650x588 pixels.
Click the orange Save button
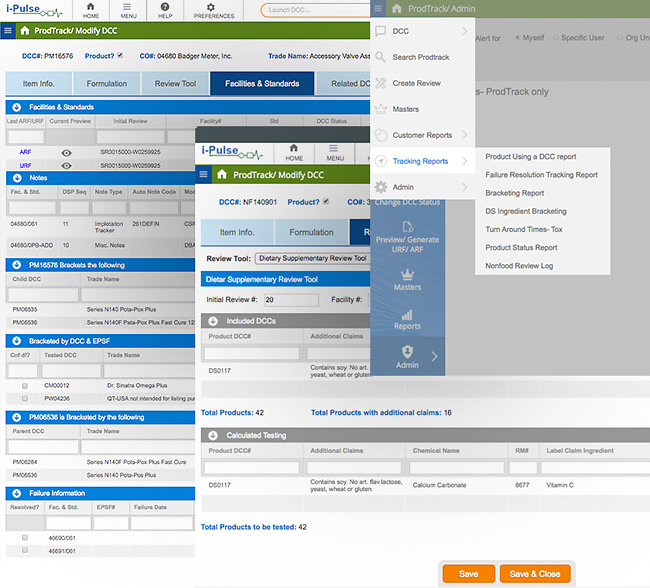468,574
